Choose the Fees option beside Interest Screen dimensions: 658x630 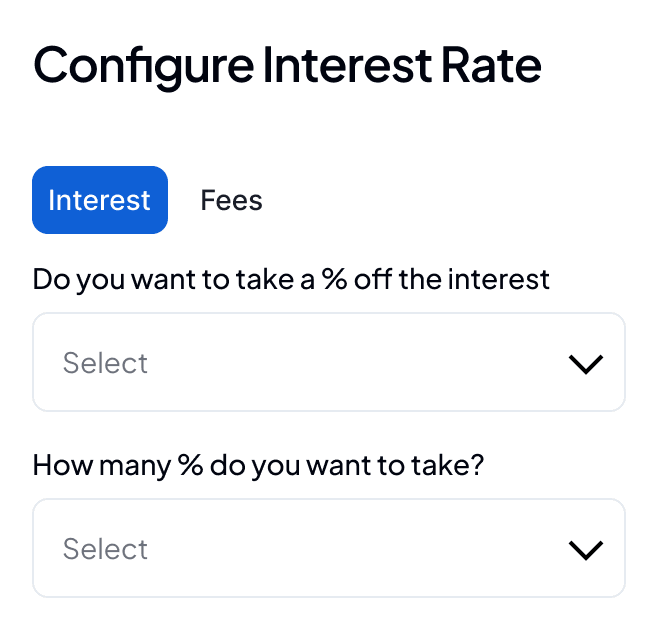pyautogui.click(x=231, y=200)
